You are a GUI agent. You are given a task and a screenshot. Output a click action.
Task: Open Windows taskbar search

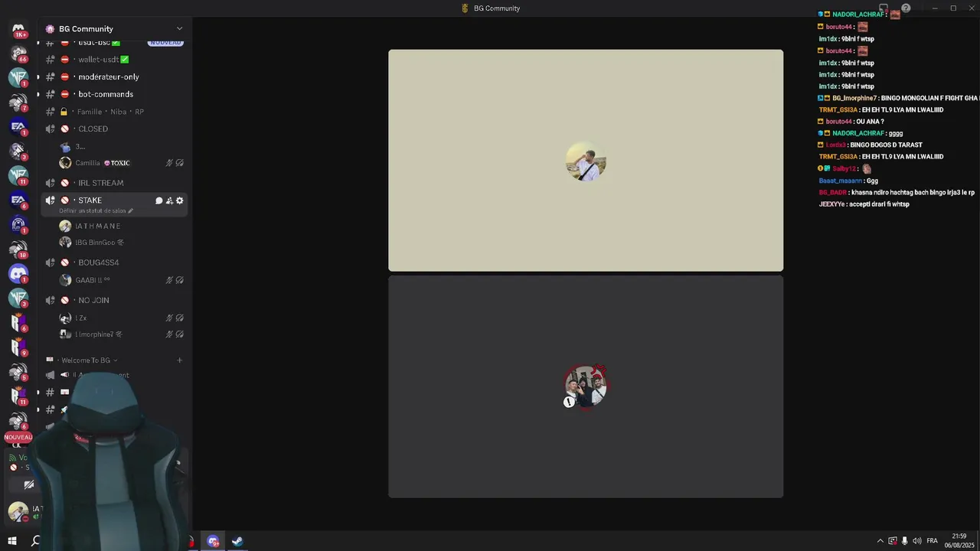tap(35, 541)
